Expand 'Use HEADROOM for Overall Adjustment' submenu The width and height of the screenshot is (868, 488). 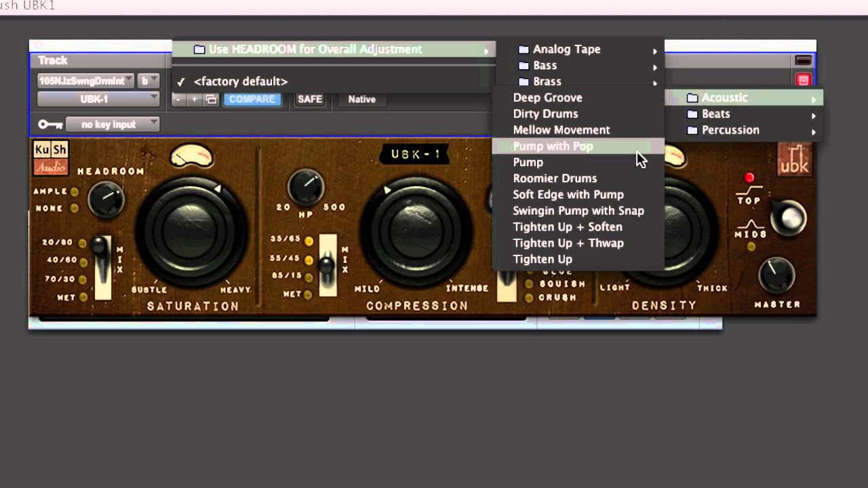334,49
